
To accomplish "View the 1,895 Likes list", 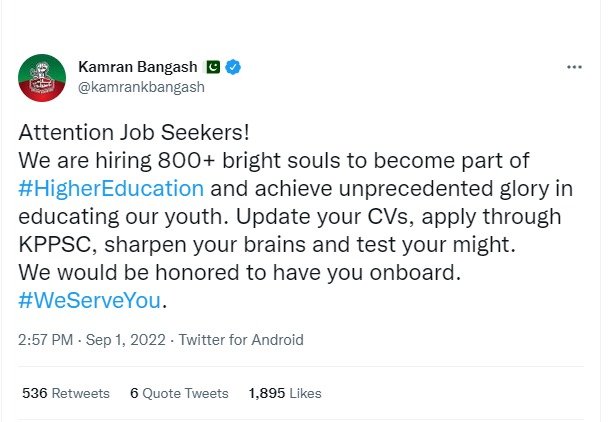I will (285, 393).
